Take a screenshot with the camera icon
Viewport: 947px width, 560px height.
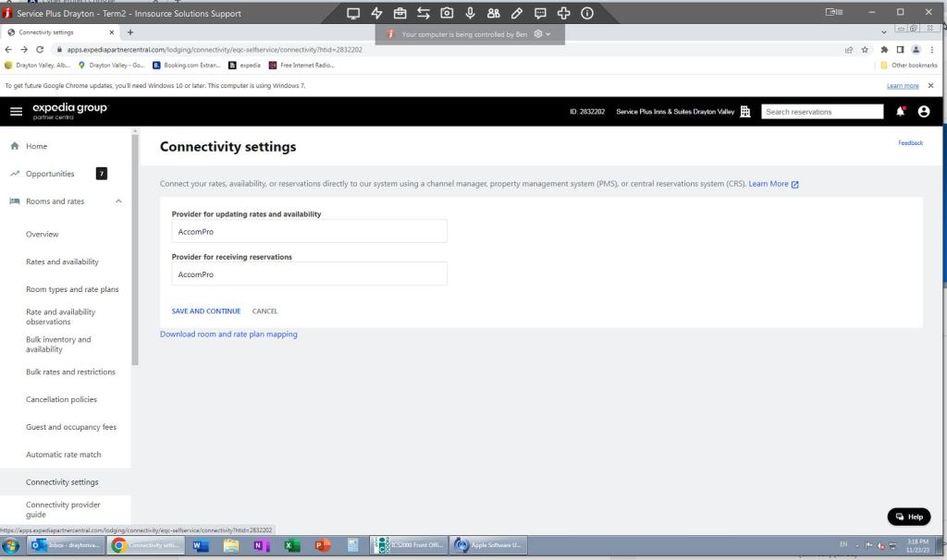click(447, 13)
